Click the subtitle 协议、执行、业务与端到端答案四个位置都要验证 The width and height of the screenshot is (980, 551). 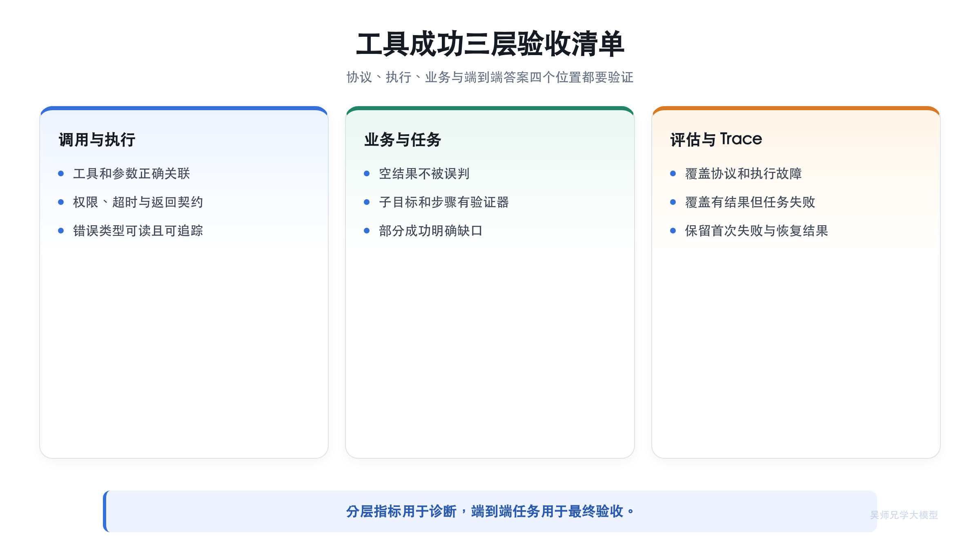[490, 77]
